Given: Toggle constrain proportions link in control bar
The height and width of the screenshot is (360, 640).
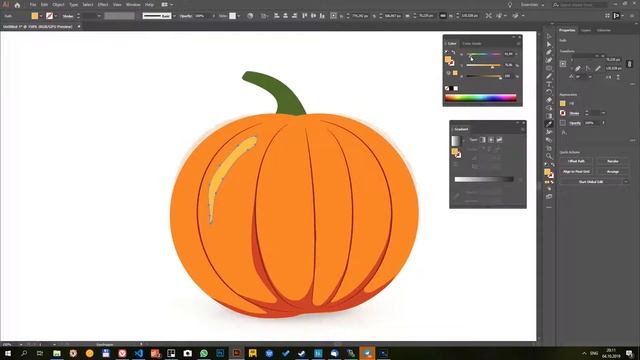Looking at the screenshot, I should [443, 16].
